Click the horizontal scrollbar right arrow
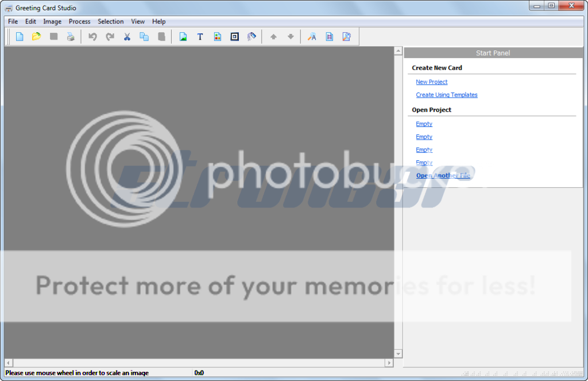Viewport: 588px width, 381px height. 389,363
